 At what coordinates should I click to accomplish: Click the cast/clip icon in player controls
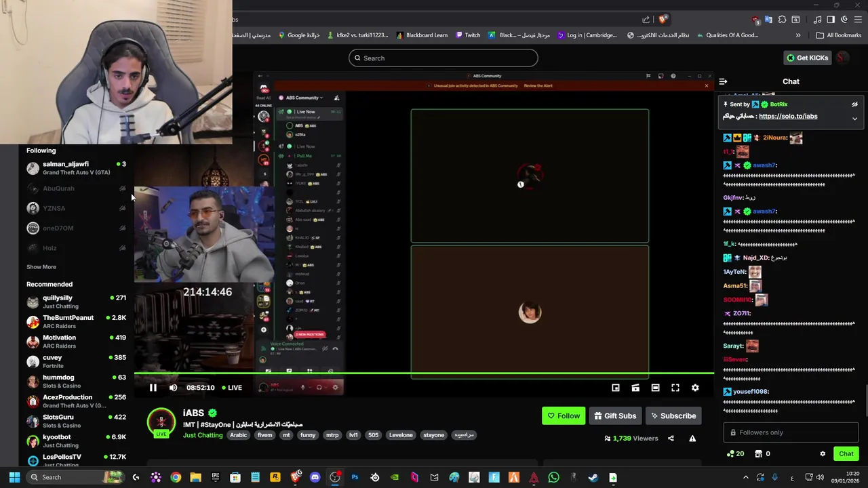point(635,388)
